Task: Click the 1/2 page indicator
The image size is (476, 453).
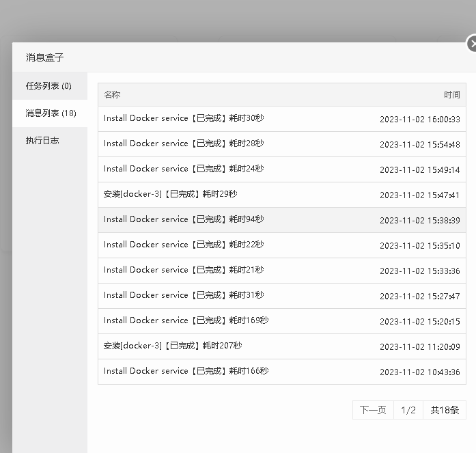Action: coord(408,410)
